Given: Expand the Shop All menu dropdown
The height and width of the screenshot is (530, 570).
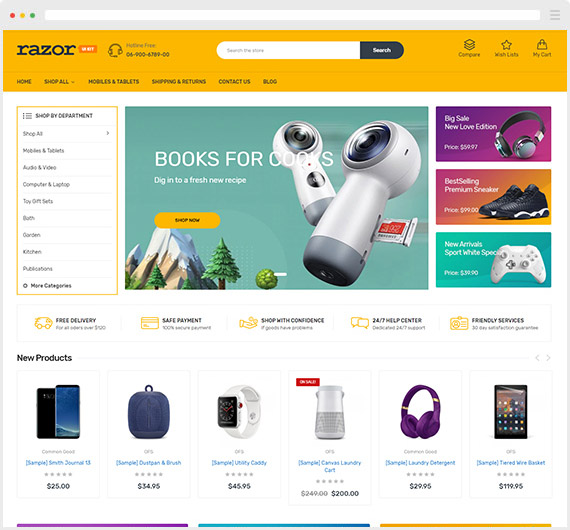Looking at the screenshot, I should point(59,82).
